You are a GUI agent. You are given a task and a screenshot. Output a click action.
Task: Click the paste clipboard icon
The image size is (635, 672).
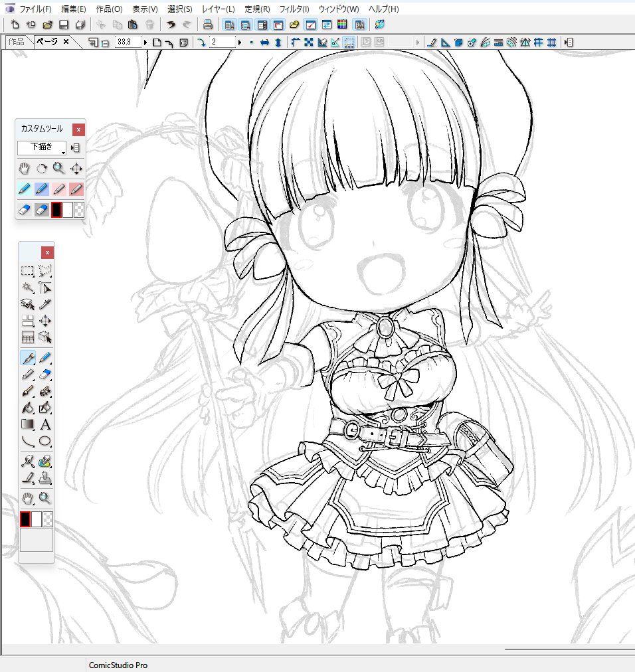133,25
